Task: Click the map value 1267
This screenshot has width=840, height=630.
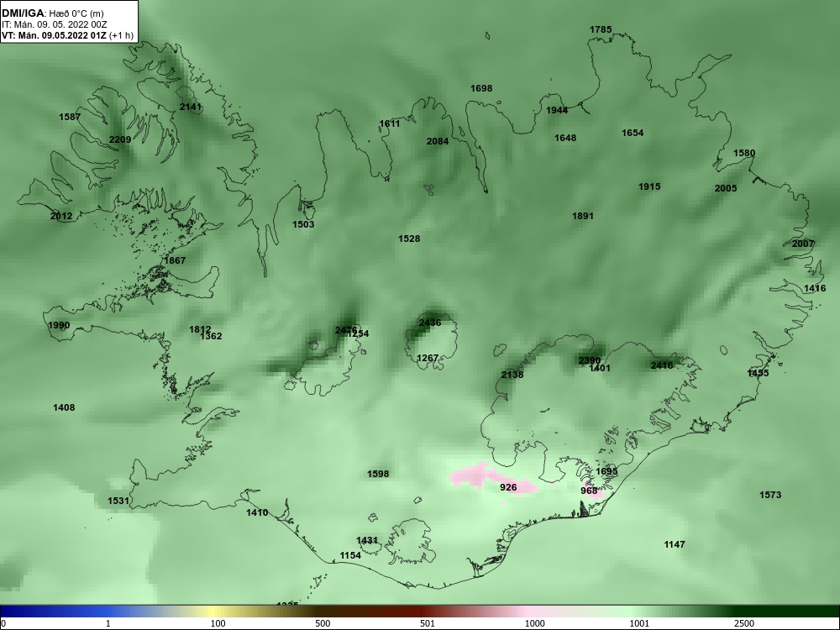Action: click(428, 358)
